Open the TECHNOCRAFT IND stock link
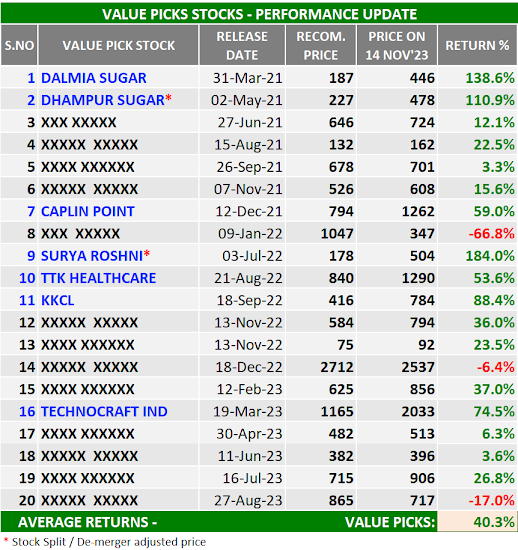The image size is (518, 550). (104, 412)
